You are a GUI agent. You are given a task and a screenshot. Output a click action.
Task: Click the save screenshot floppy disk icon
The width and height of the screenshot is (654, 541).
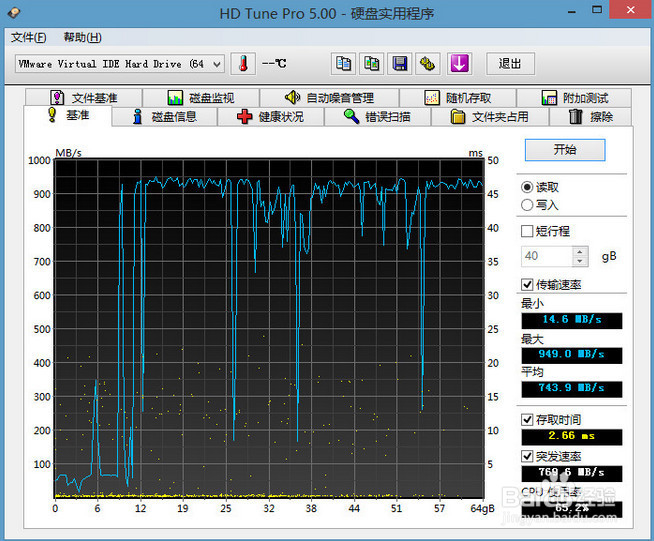400,64
